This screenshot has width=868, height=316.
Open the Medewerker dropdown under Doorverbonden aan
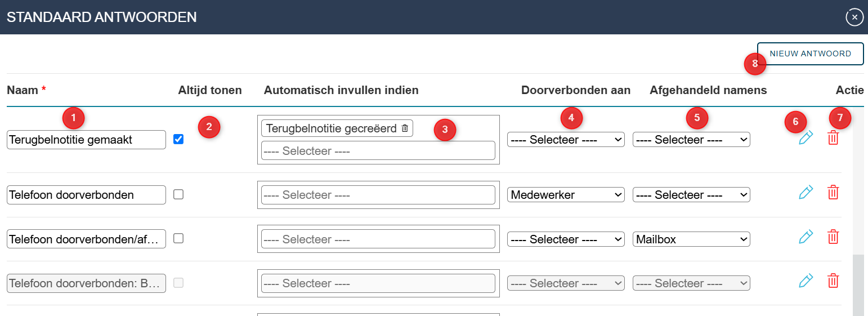(565, 195)
